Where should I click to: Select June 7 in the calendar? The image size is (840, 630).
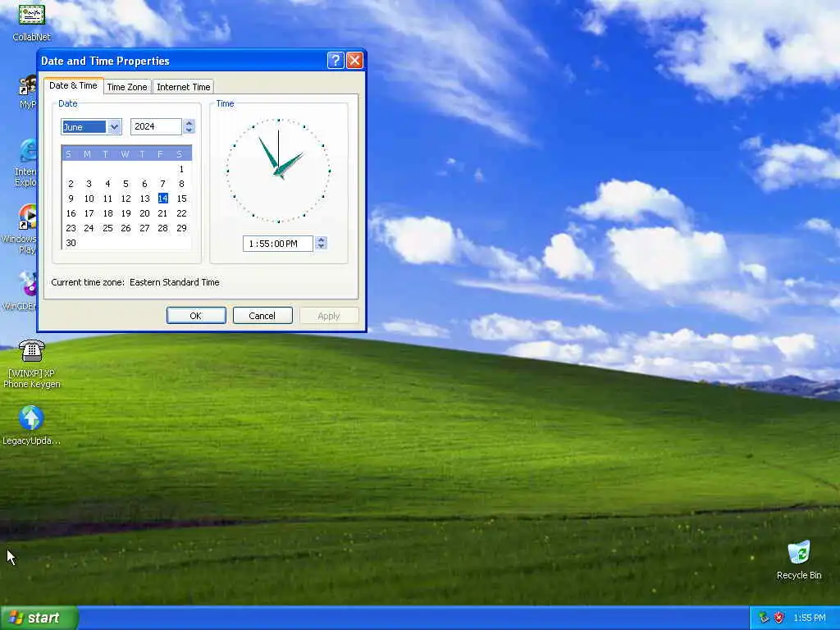click(x=163, y=184)
